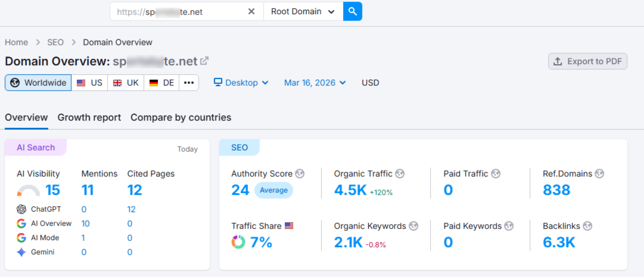Select the ChatGPT icon in AI Search panel
Image resolution: width=644 pixels, height=277 pixels.
click(x=21, y=209)
